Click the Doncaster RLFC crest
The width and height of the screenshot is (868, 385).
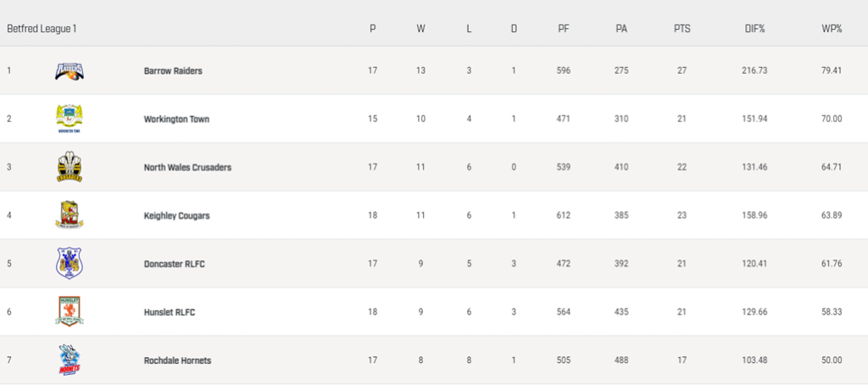[x=70, y=264]
